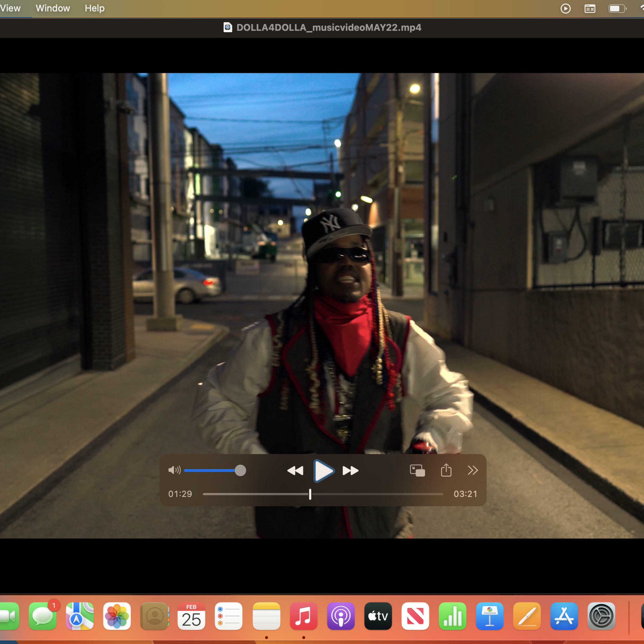Click the rewind button
644x644 pixels.
pyautogui.click(x=295, y=471)
